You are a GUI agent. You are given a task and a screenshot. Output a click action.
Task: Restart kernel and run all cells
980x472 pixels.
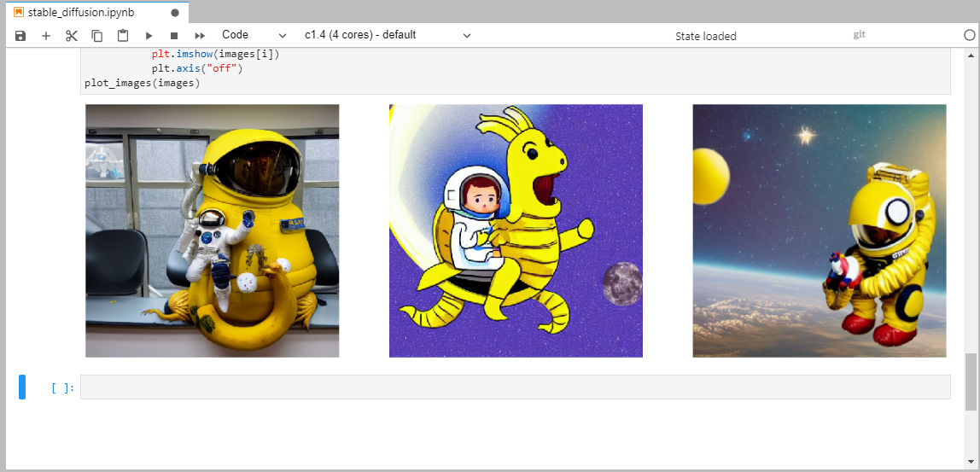[x=200, y=36]
